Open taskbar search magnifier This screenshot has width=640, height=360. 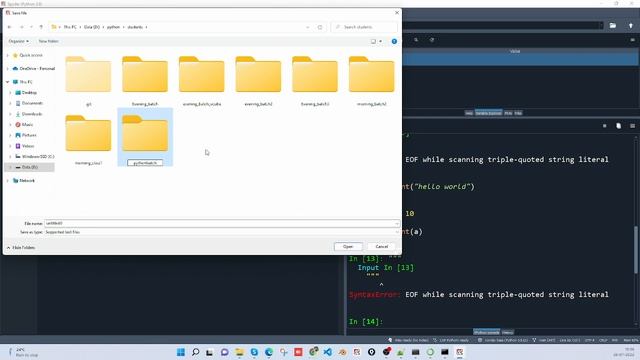point(196,352)
